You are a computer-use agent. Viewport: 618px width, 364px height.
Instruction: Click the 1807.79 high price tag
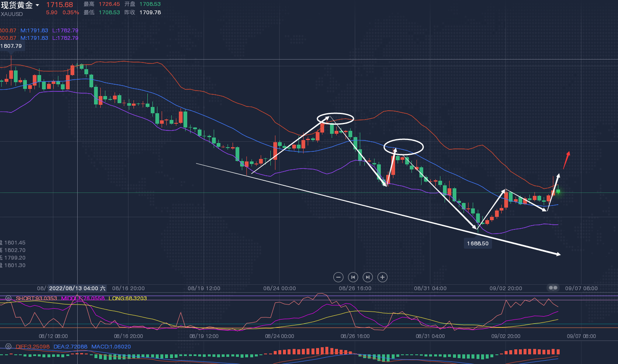[11, 46]
